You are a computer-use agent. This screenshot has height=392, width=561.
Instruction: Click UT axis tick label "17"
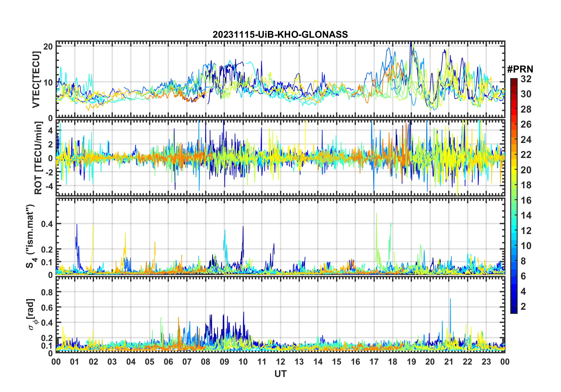coord(374,362)
